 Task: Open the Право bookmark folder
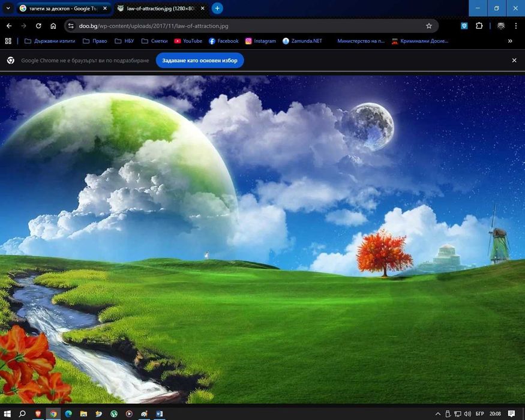pyautogui.click(x=95, y=41)
